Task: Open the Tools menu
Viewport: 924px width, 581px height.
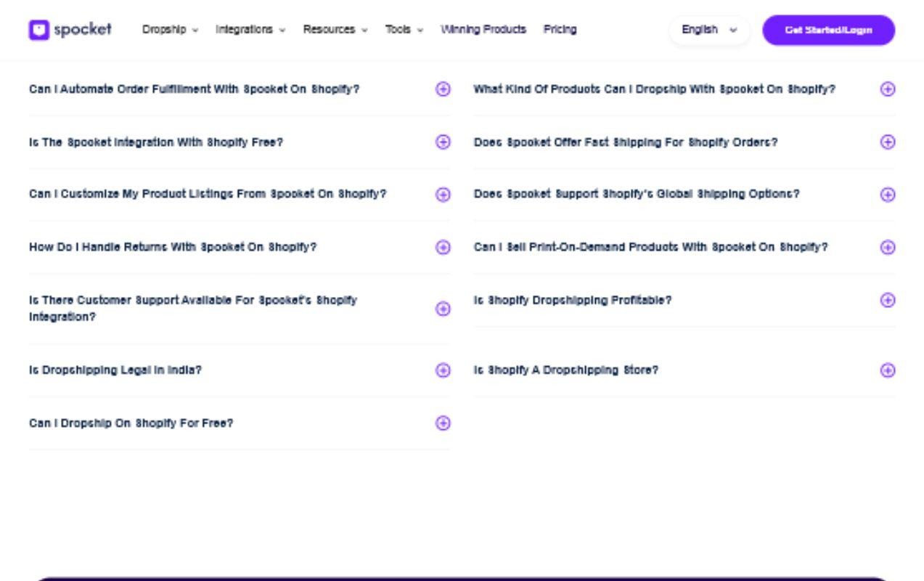Action: 404,30
